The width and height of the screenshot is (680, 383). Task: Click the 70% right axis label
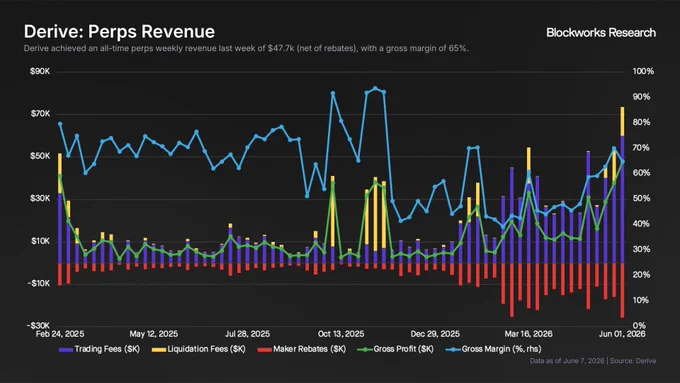pos(642,148)
